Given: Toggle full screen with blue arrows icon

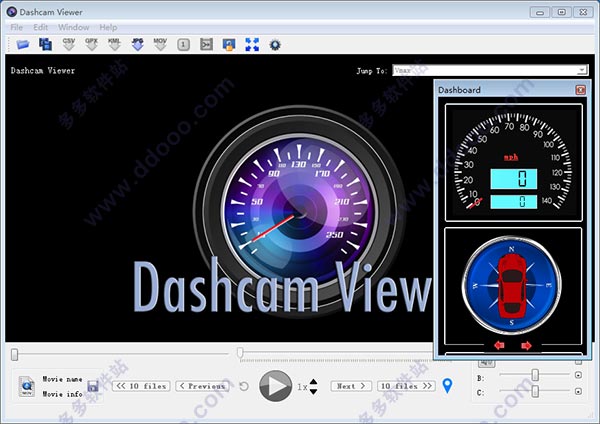Looking at the screenshot, I should click(252, 45).
